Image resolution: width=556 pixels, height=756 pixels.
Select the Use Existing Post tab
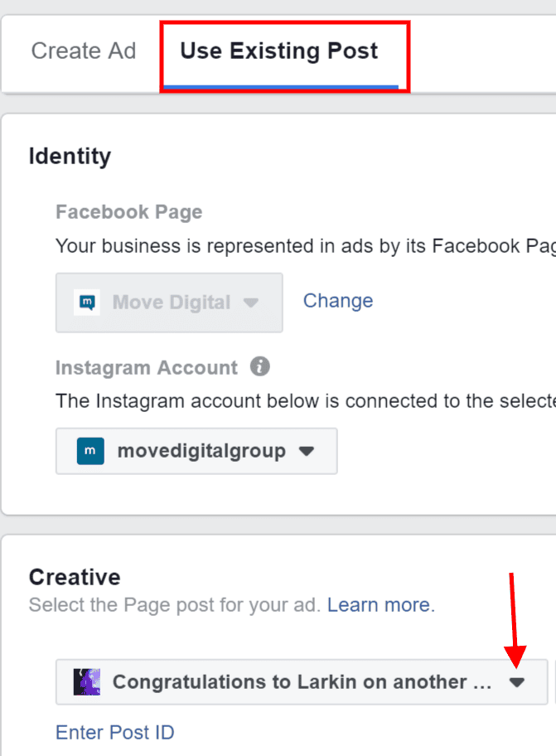pyautogui.click(x=279, y=51)
